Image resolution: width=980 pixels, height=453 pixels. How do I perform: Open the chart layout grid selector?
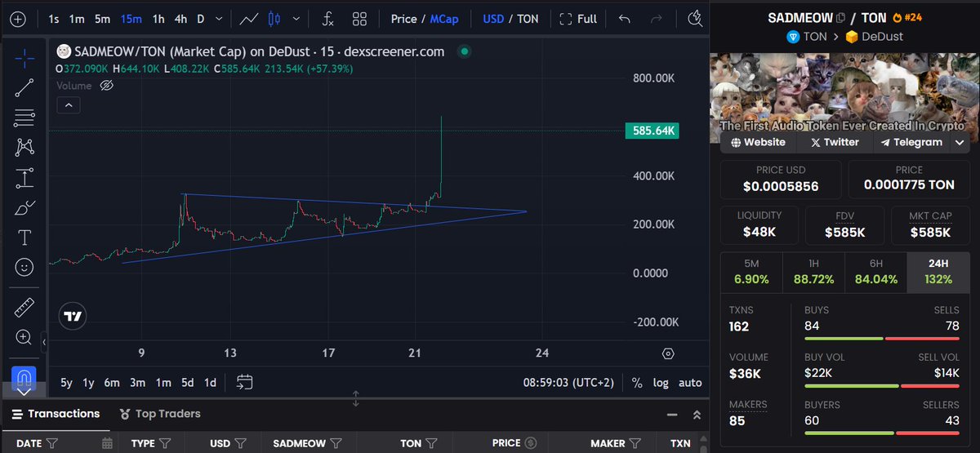tap(359, 19)
